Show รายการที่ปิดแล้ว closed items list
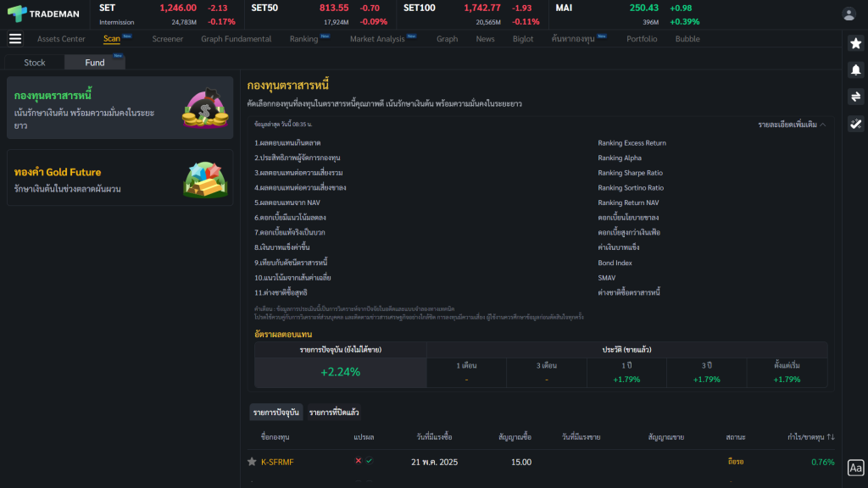868x488 pixels. (333, 413)
